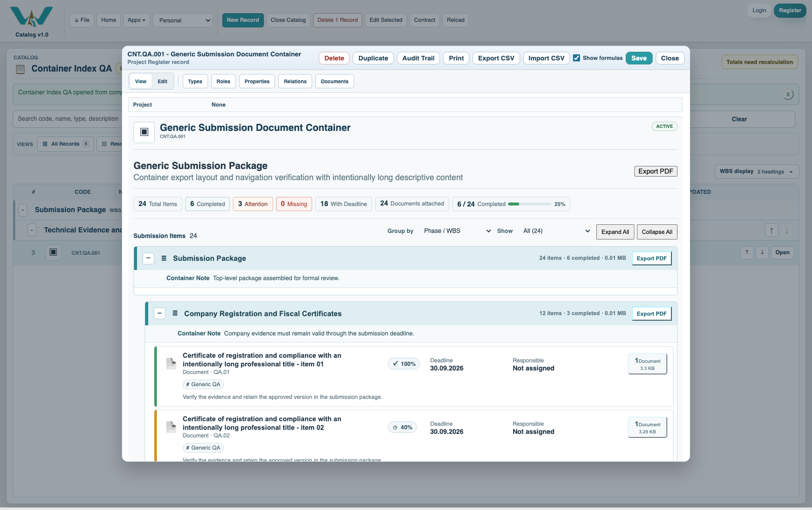Viewport: 812px width, 510px height.
Task: Click the Duplicate button
Action: point(373,58)
